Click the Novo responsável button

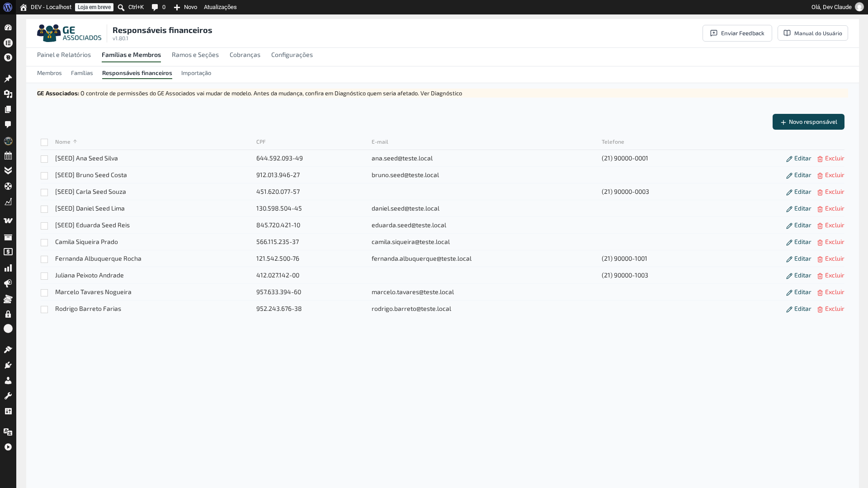[x=808, y=122]
